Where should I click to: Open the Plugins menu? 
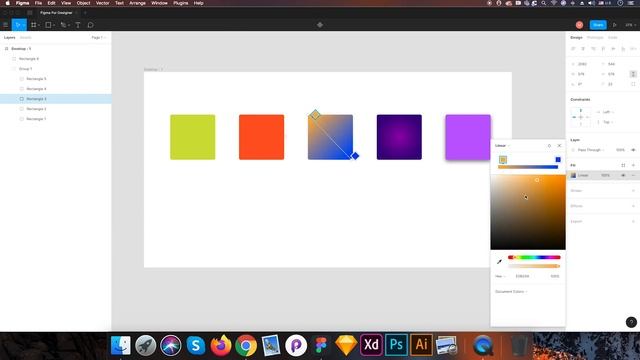point(180,3)
